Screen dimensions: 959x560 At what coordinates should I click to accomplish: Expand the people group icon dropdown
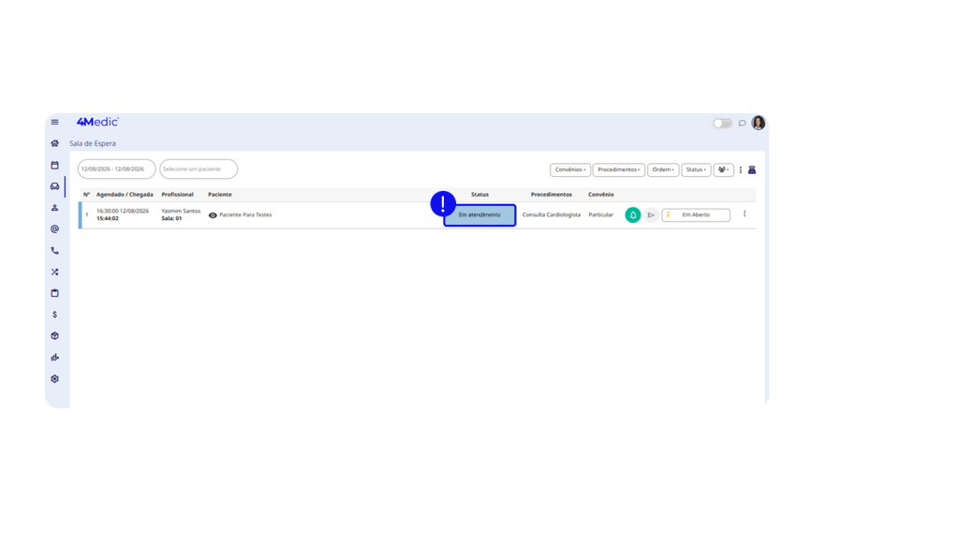tap(724, 169)
